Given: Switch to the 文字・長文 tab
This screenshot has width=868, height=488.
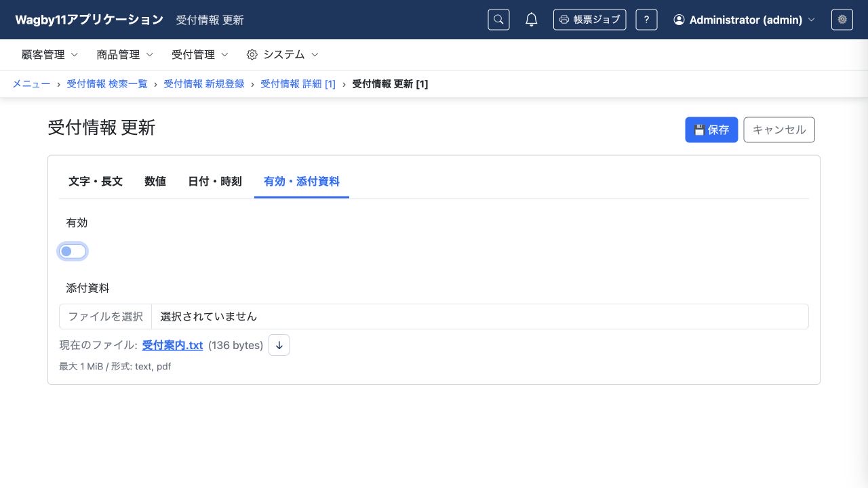Looking at the screenshot, I should coord(96,182).
